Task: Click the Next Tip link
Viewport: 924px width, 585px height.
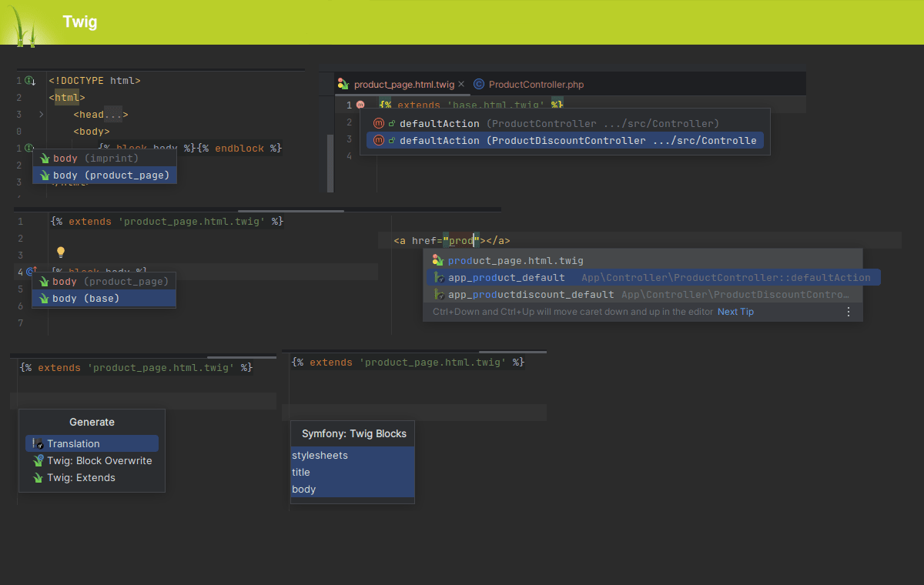Action: point(735,312)
